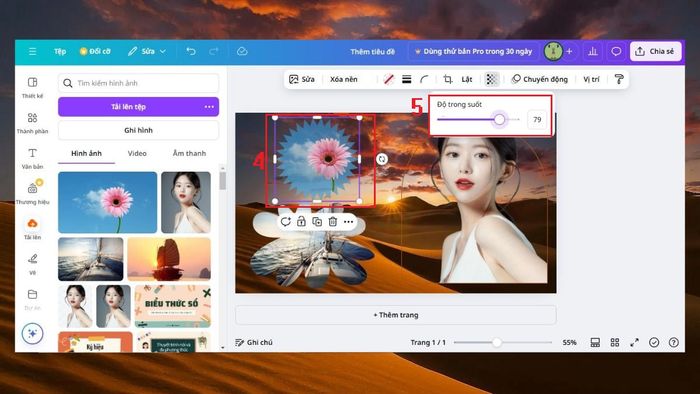Screen dimensions: 700x394
Task: Open more options in floating toolbar
Action: 348,221
